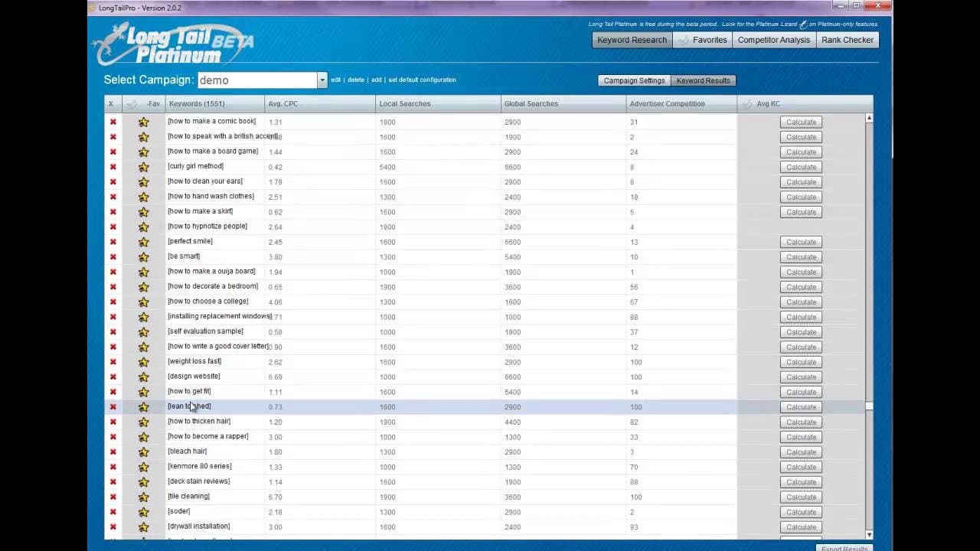Remove 'be smart' keyword using red X
Viewport: 980px width, 551px height.
tap(113, 256)
